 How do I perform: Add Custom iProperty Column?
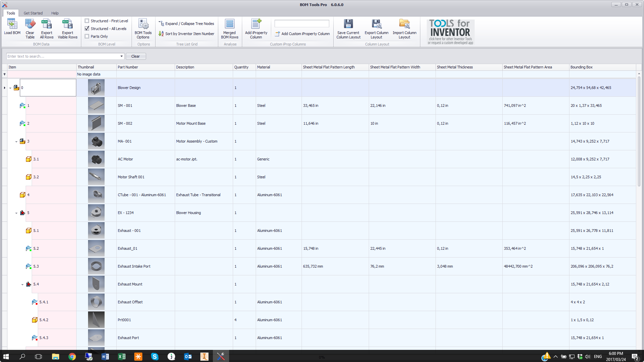click(x=302, y=34)
